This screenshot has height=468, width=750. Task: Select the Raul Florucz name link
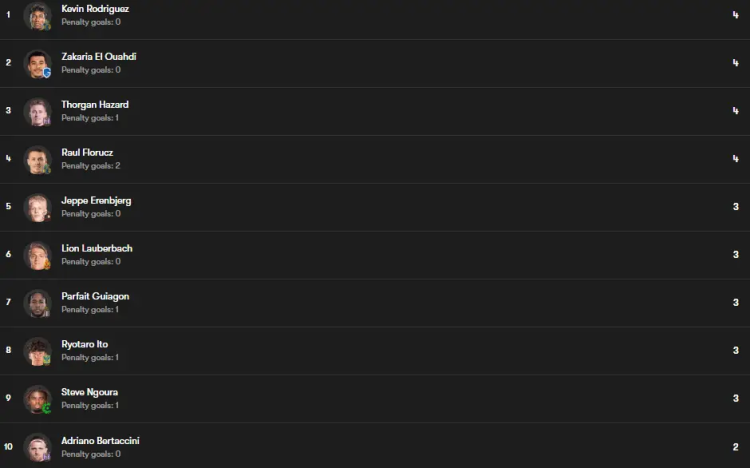87,153
